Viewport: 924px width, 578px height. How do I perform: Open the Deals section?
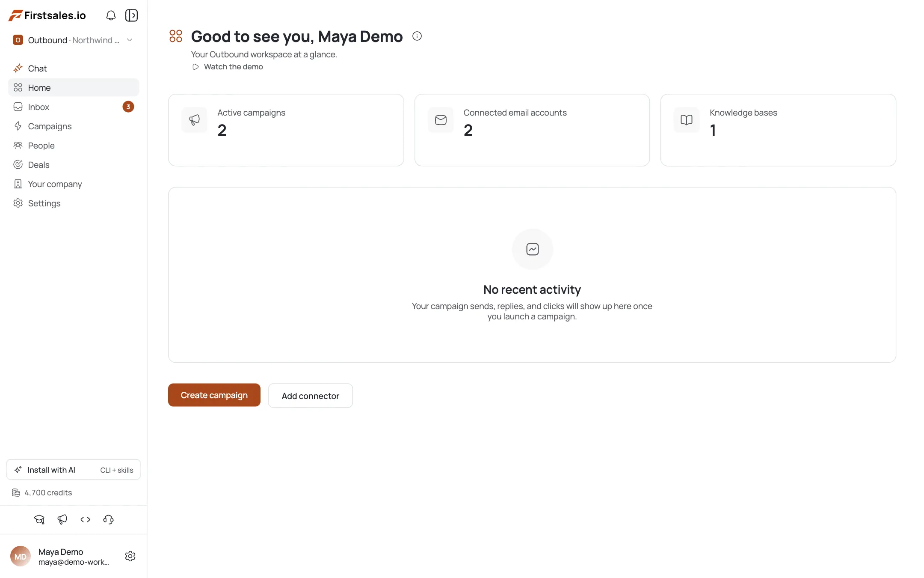tap(74, 165)
